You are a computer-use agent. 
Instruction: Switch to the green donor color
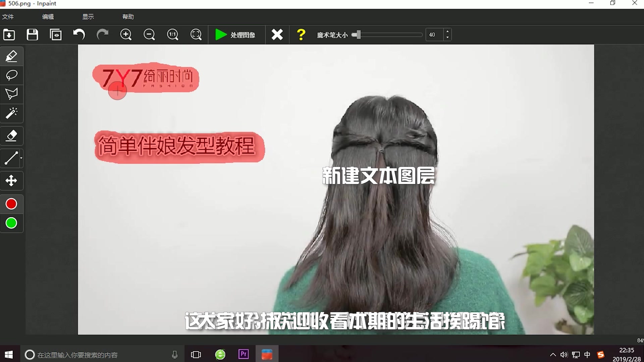(11, 223)
